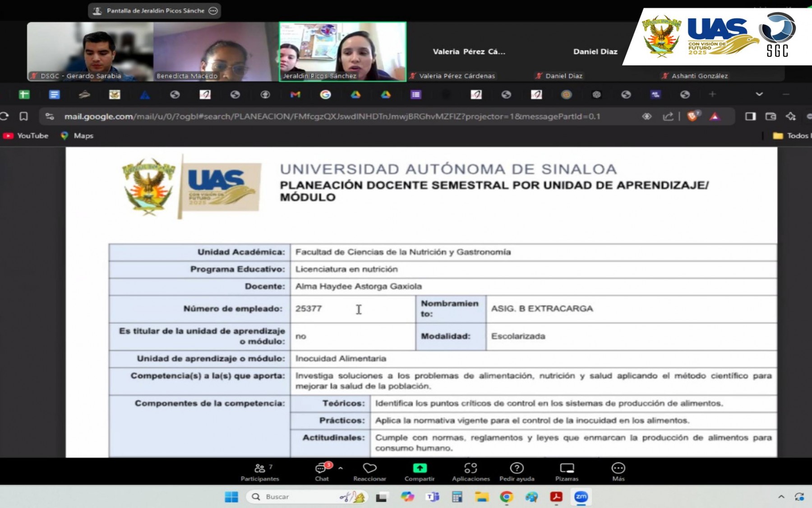This screenshot has width=812, height=508.
Task: Switch to the blue Docs browser tab
Action: [54, 94]
